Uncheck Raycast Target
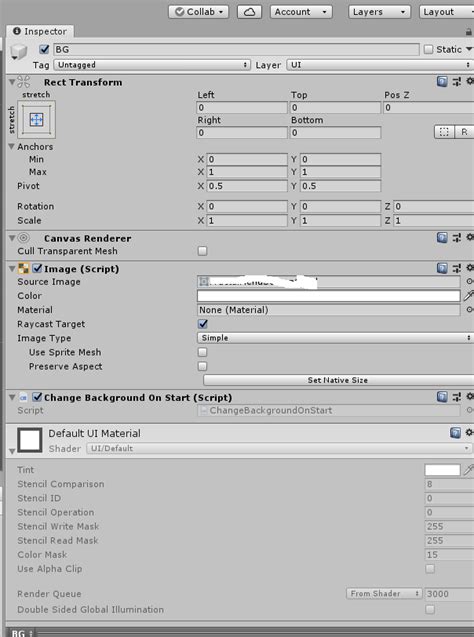 pos(203,324)
